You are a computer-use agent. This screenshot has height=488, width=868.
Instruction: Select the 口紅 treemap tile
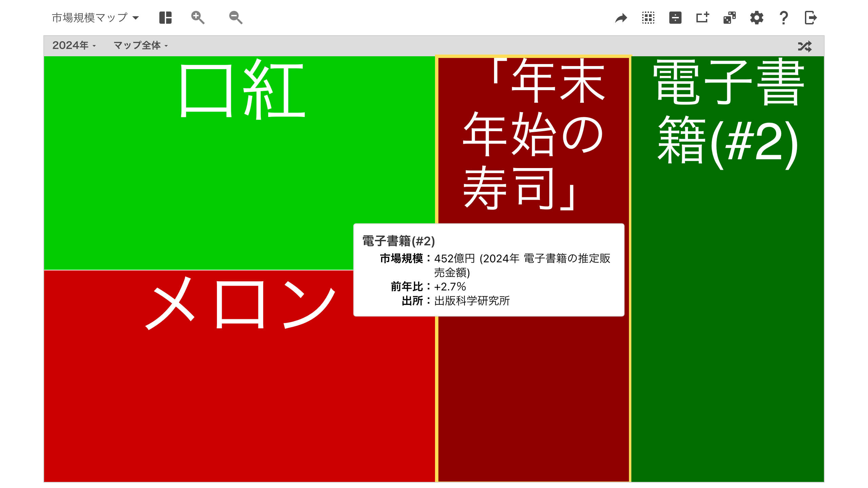click(x=239, y=163)
